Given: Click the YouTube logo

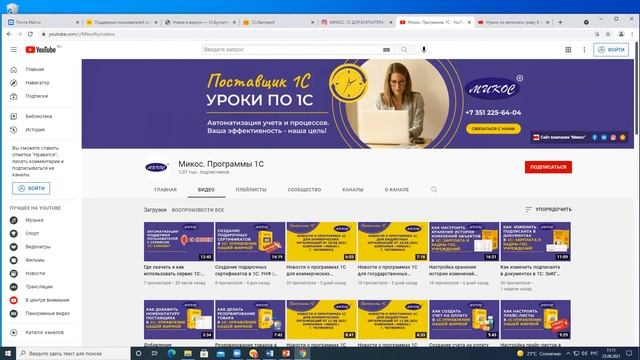Looking at the screenshot, I should click(41, 49).
